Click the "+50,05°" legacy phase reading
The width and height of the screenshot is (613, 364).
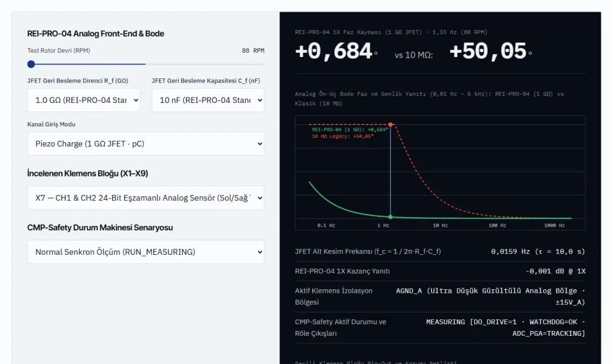[x=491, y=51]
